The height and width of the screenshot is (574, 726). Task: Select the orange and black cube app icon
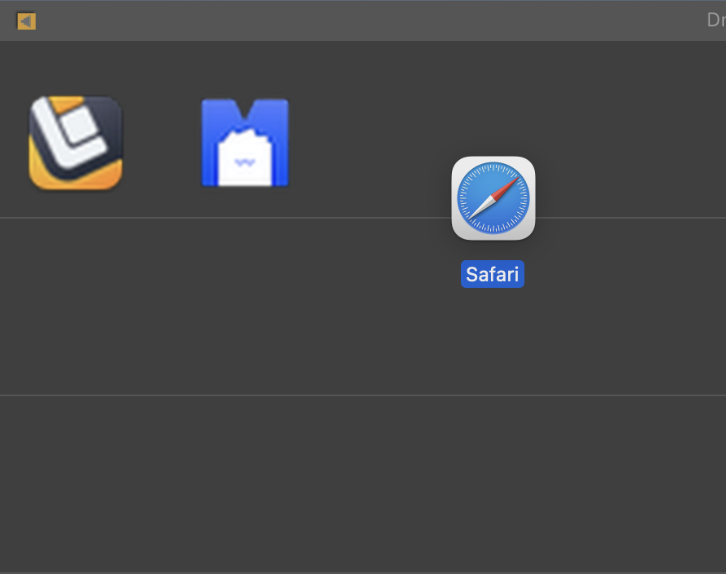(76, 143)
